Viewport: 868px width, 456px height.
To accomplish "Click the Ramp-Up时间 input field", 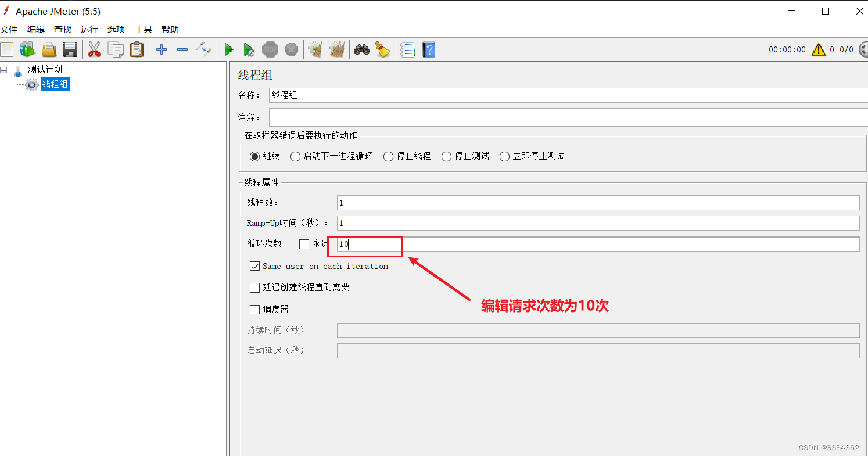I will [x=598, y=223].
